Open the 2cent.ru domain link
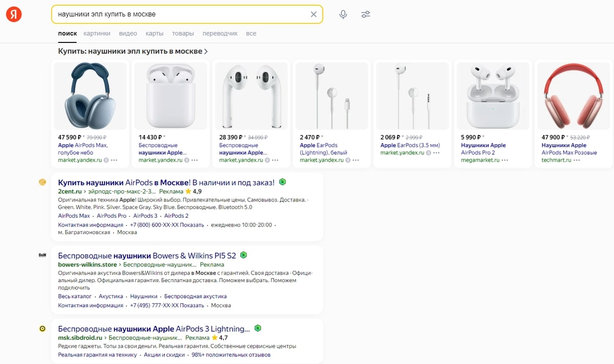 tap(70, 191)
